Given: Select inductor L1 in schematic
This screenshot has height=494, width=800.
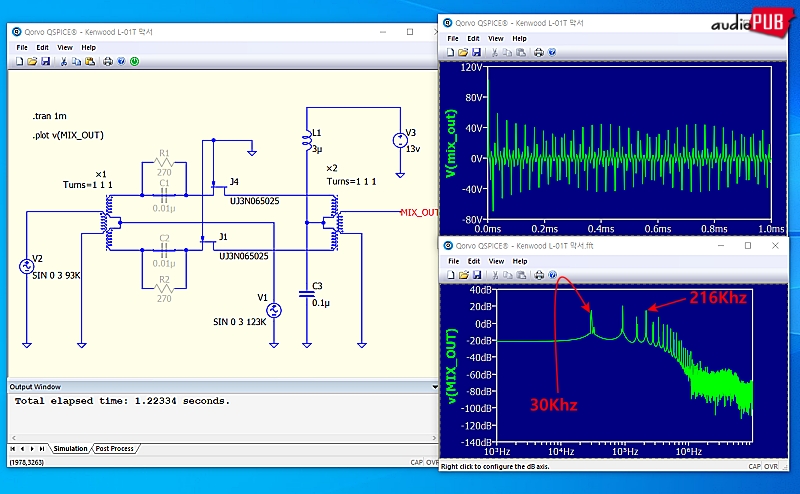Looking at the screenshot, I should tap(307, 141).
